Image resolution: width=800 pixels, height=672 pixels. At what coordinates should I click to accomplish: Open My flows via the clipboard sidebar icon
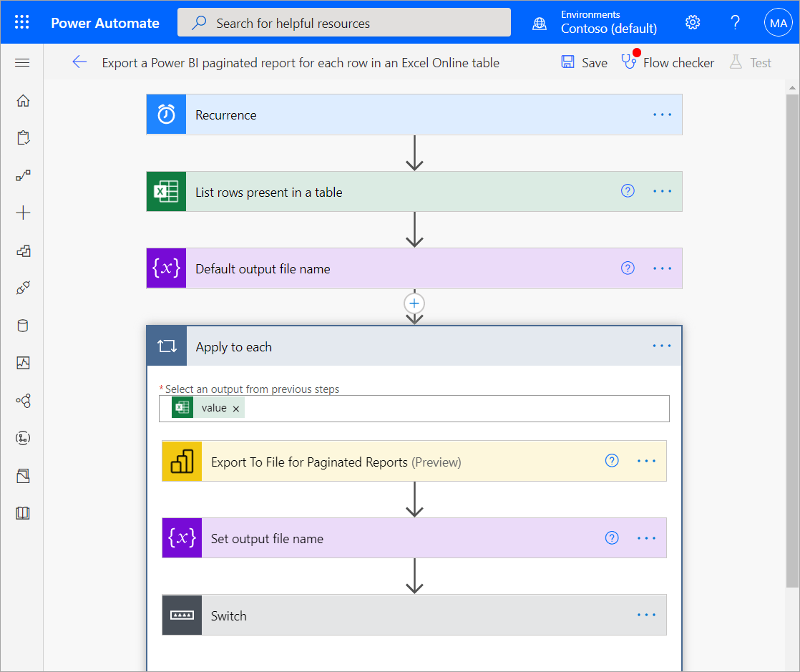click(22, 137)
